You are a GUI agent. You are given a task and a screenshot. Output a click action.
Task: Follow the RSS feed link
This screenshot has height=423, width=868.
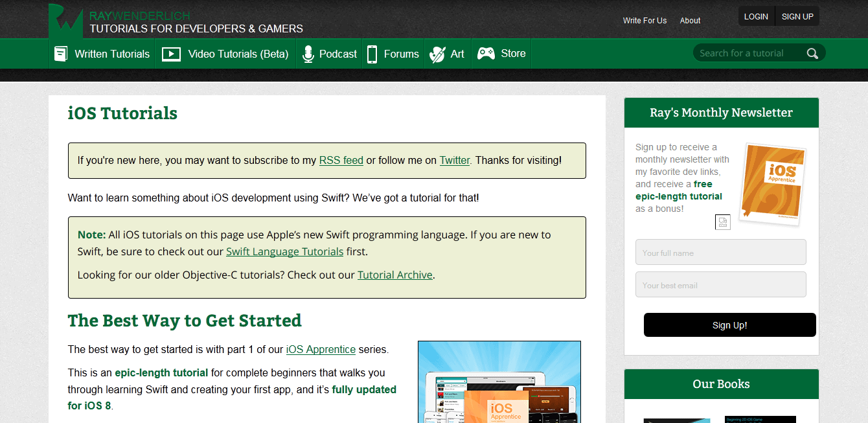coord(341,160)
